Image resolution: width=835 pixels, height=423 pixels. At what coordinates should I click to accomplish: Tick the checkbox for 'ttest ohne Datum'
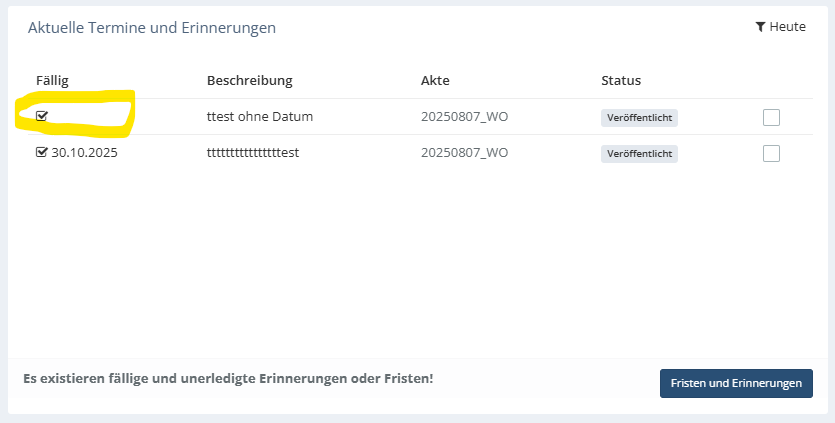click(771, 117)
